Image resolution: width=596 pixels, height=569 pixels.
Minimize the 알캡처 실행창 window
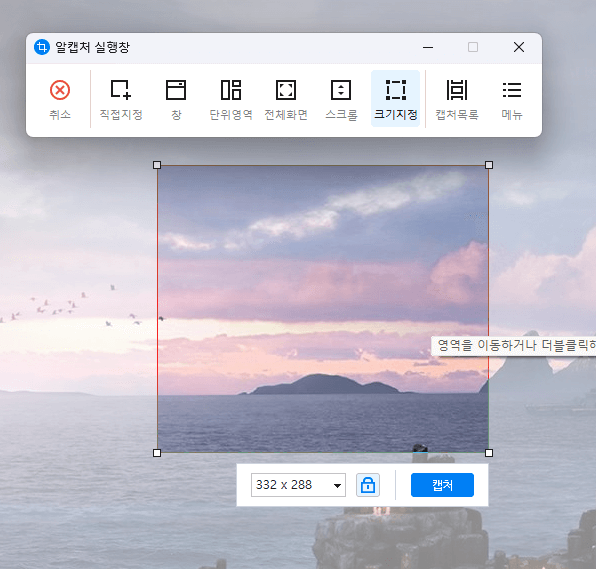(x=428, y=48)
